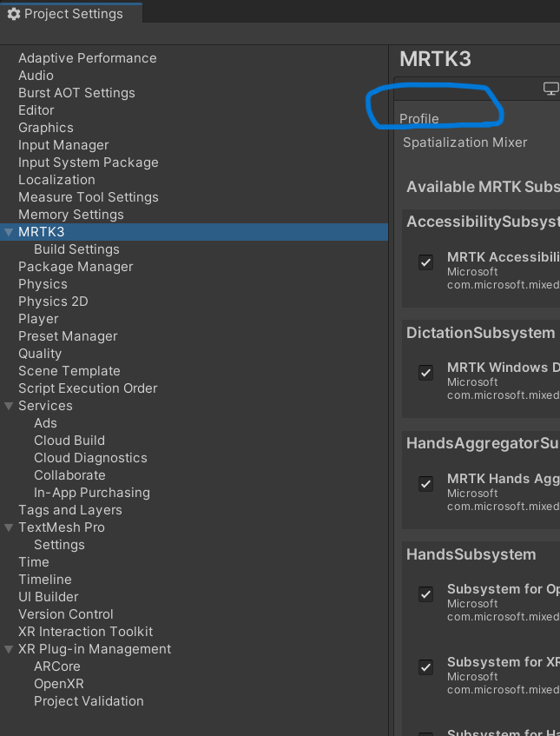Disable the Subsystem for OpenXR checkbox
Image resolution: width=560 pixels, height=736 pixels.
click(425, 594)
